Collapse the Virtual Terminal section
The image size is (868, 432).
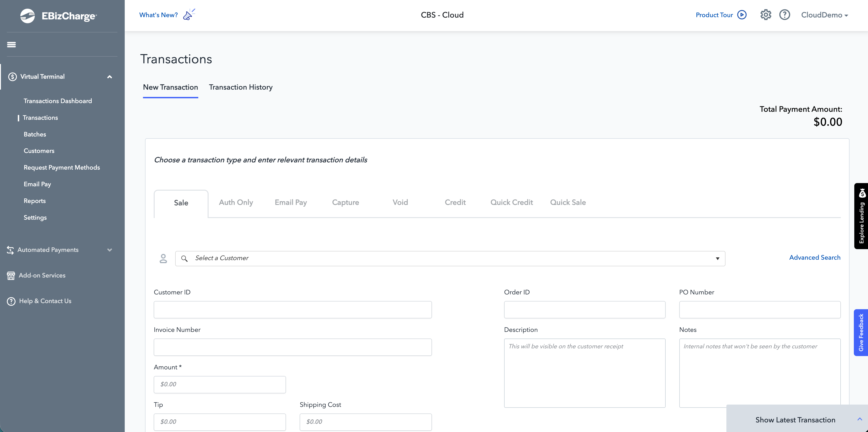coord(109,77)
